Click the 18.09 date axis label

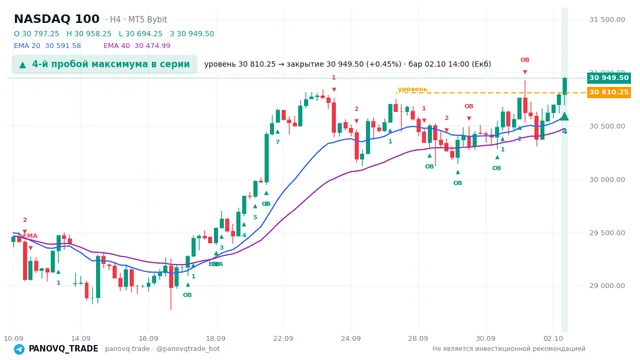[216, 338]
